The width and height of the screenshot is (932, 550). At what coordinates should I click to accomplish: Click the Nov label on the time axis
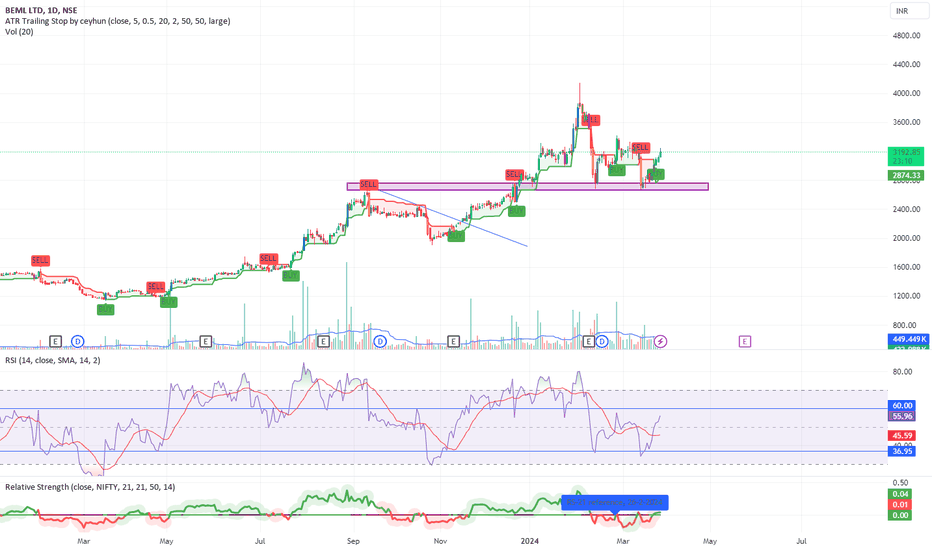click(440, 541)
